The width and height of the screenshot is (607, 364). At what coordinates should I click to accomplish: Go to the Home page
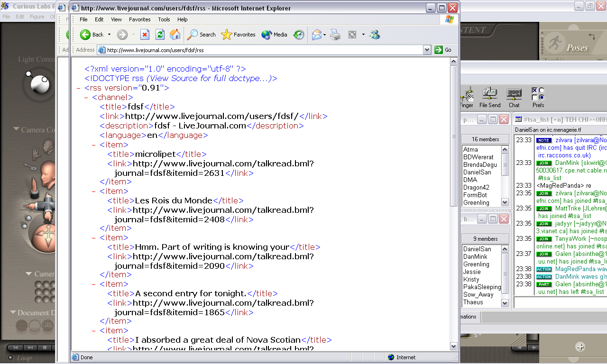[175, 35]
